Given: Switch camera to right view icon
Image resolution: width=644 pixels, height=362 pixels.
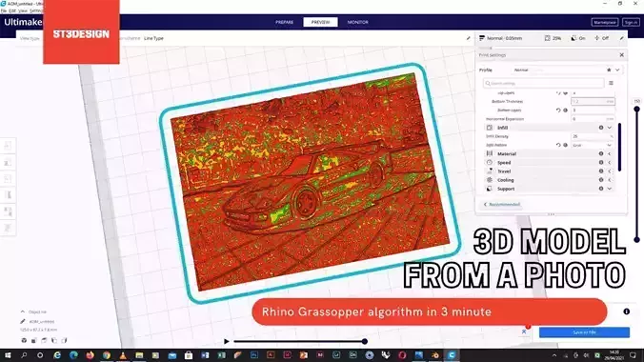Looking at the screenshot, I should (x=64, y=340).
